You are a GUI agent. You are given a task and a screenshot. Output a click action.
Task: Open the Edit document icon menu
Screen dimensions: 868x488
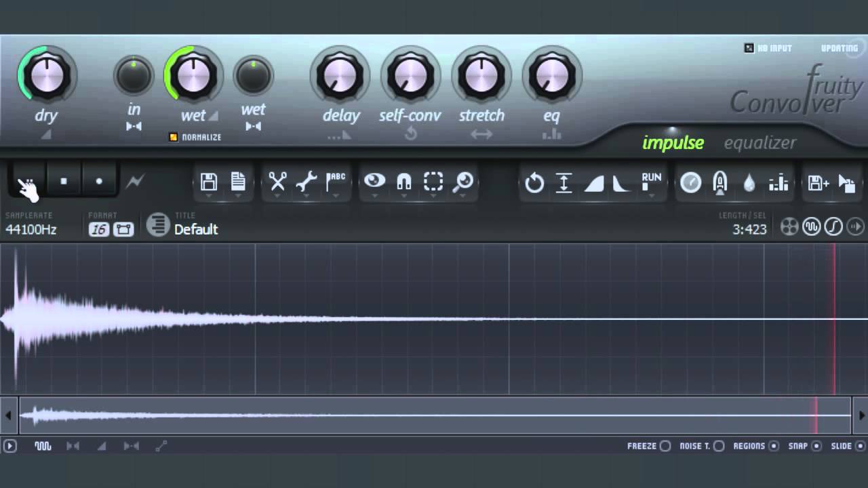(x=238, y=182)
